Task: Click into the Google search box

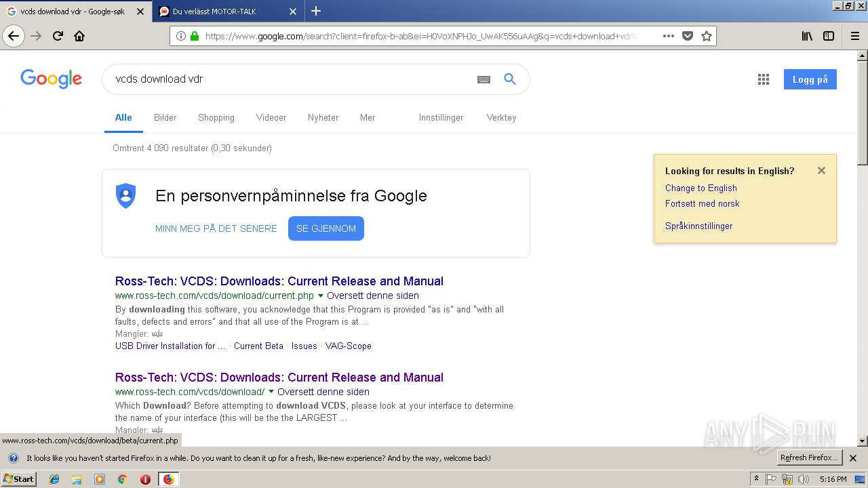Action: point(292,79)
